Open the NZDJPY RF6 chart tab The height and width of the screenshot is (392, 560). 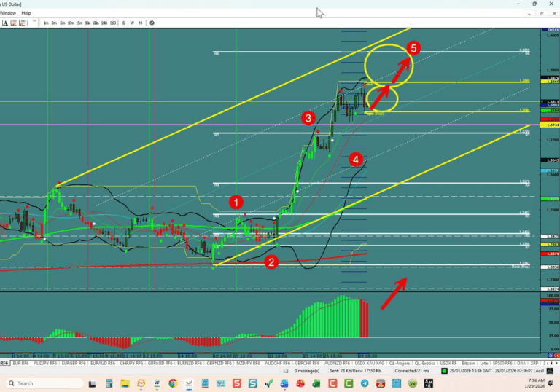point(248,363)
